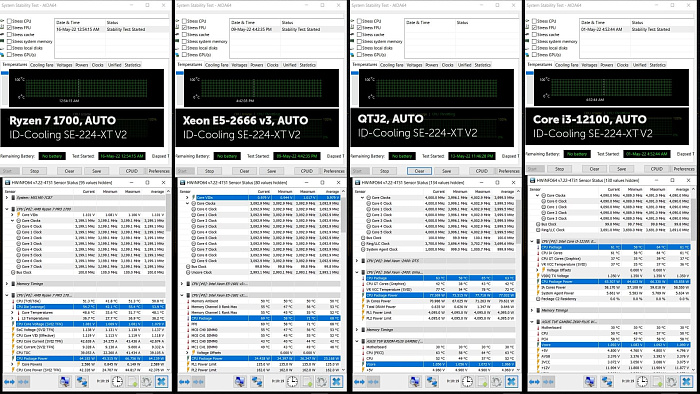
Task: Enable Stress cache in Ryzen AIDA64 window
Action: point(9,34)
